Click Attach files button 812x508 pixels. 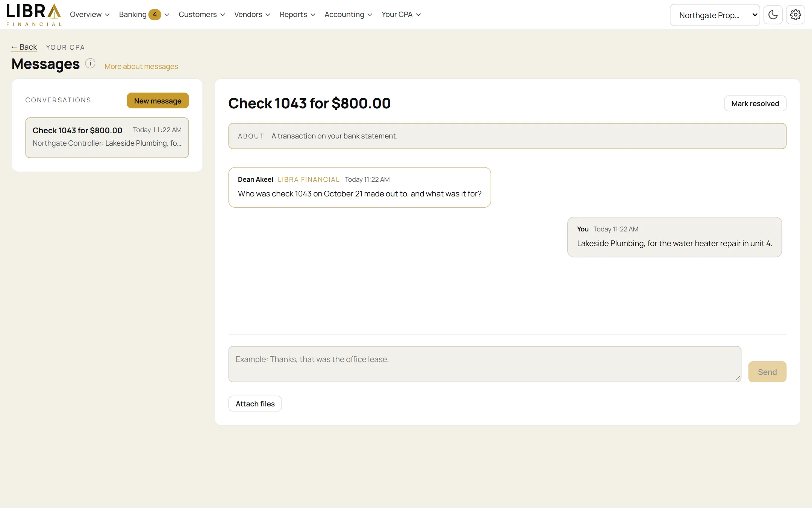point(255,404)
